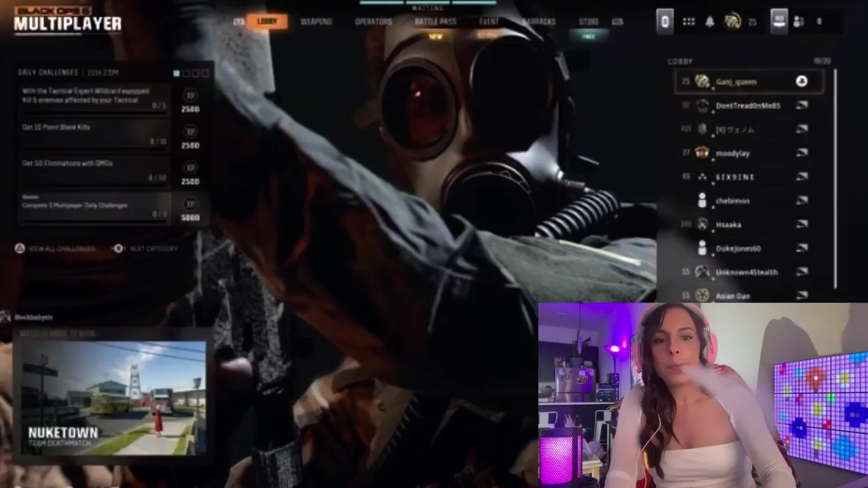The height and width of the screenshot is (488, 868).
Task: Switch to the Weapons tab
Action: click(316, 22)
